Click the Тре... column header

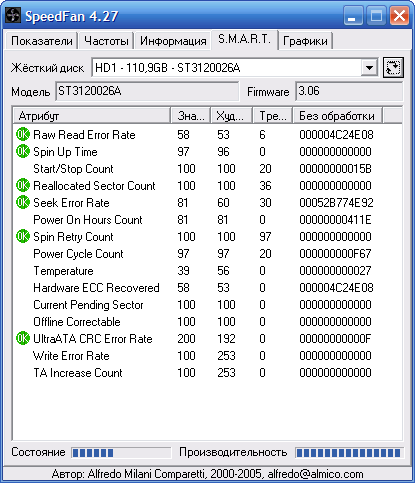coord(273,116)
